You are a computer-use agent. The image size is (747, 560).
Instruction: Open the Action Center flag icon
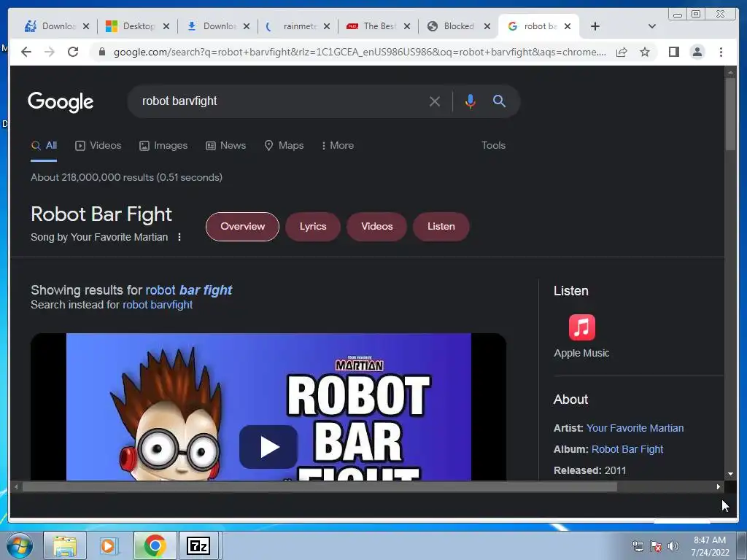[x=656, y=546]
